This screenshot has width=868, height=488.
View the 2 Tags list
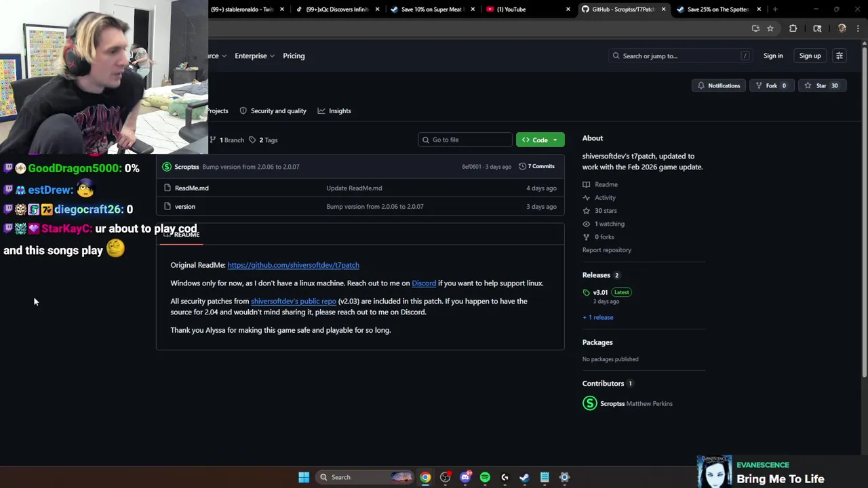[264, 140]
